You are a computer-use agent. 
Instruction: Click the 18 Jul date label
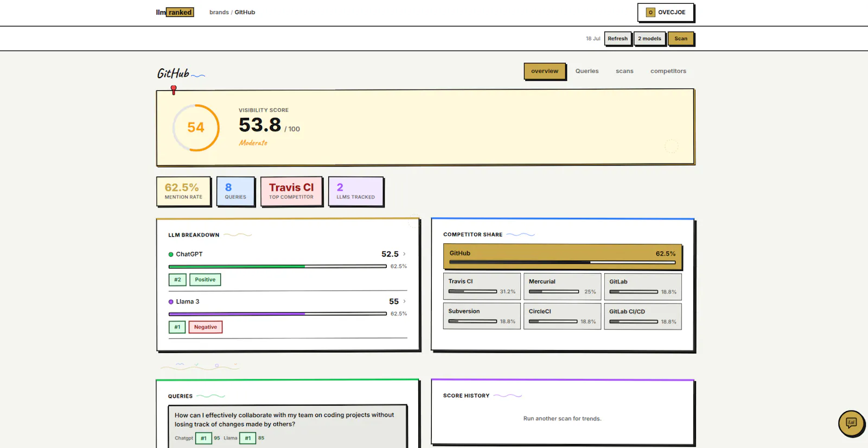point(593,39)
